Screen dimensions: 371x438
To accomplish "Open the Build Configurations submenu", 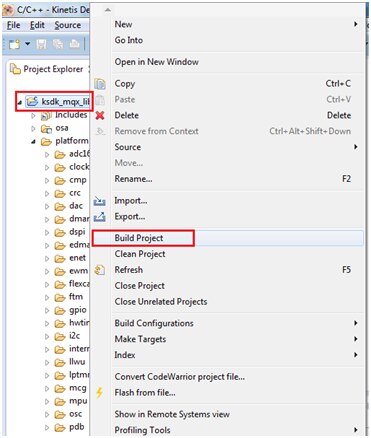I will coord(227,323).
